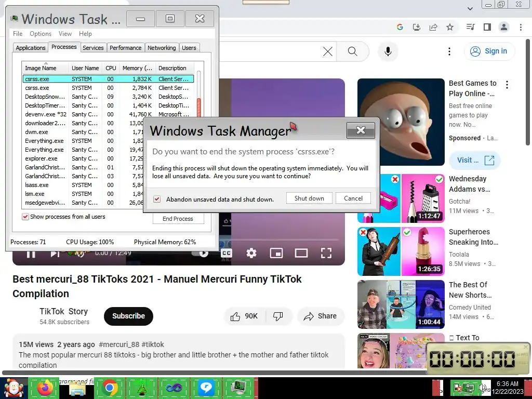Viewport: 532px width, 399px height.
Task: Open the Wednesday Addams video thumbnail
Action: 401,198
